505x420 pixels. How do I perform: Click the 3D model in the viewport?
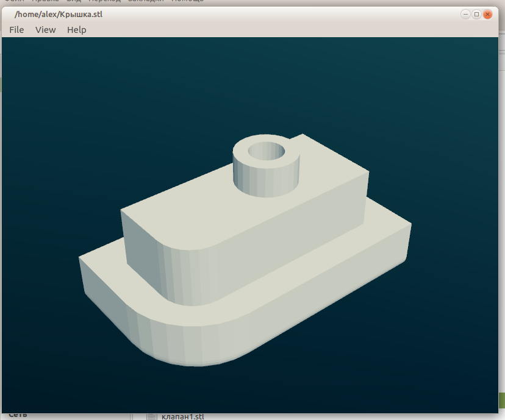click(245, 251)
